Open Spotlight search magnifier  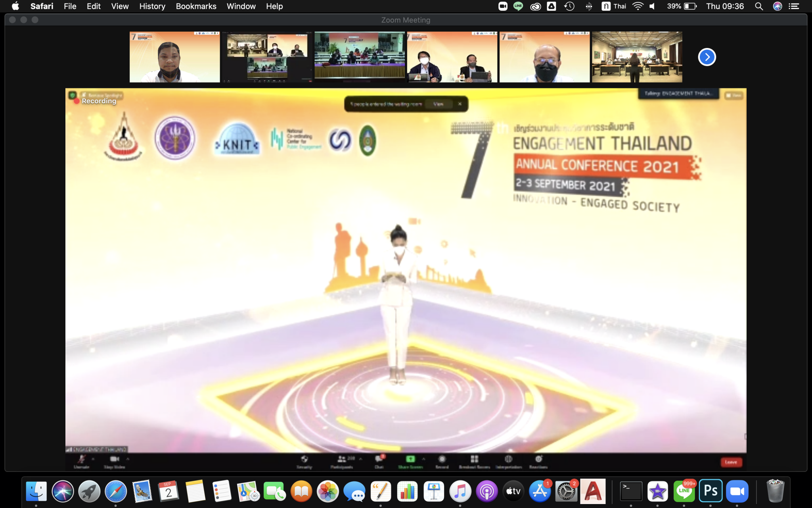[759, 6]
